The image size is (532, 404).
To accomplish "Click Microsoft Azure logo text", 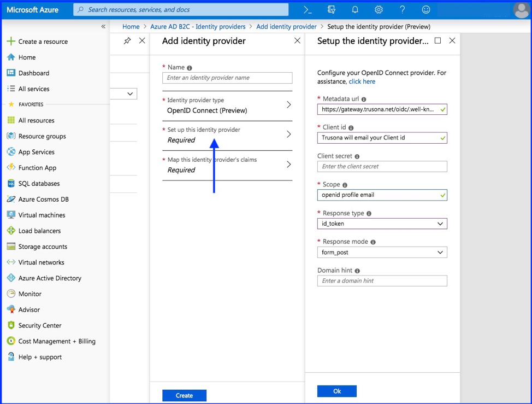I will coord(33,10).
